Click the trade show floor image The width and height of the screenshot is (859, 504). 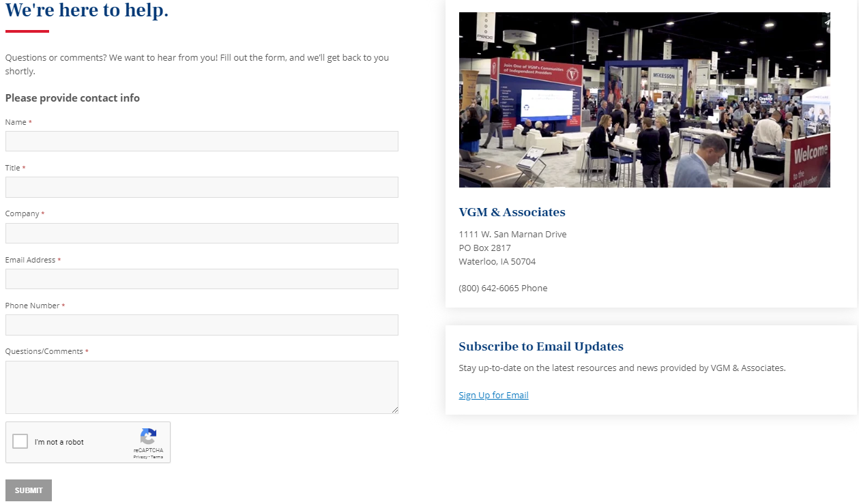[x=644, y=100]
